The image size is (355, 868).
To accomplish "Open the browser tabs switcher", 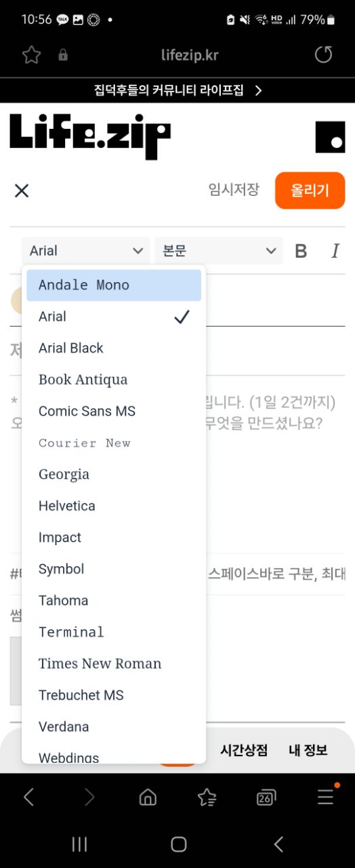I will click(266, 797).
